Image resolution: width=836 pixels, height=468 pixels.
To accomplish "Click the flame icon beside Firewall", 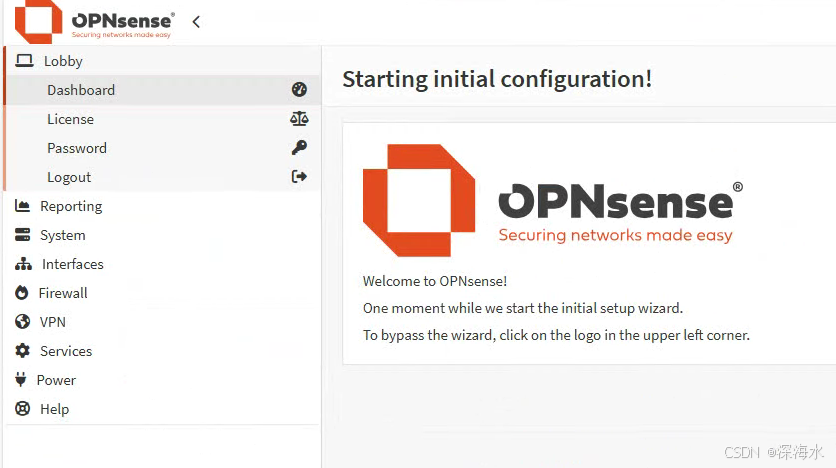I will coord(21,293).
